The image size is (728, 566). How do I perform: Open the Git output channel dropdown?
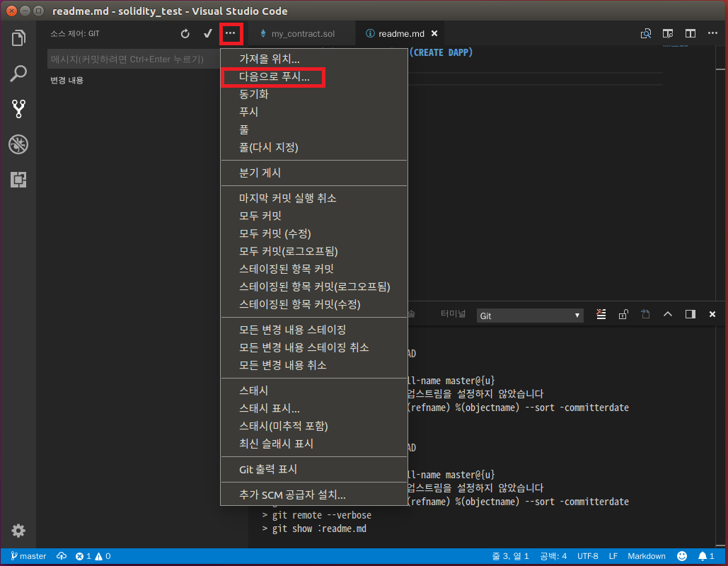530,316
